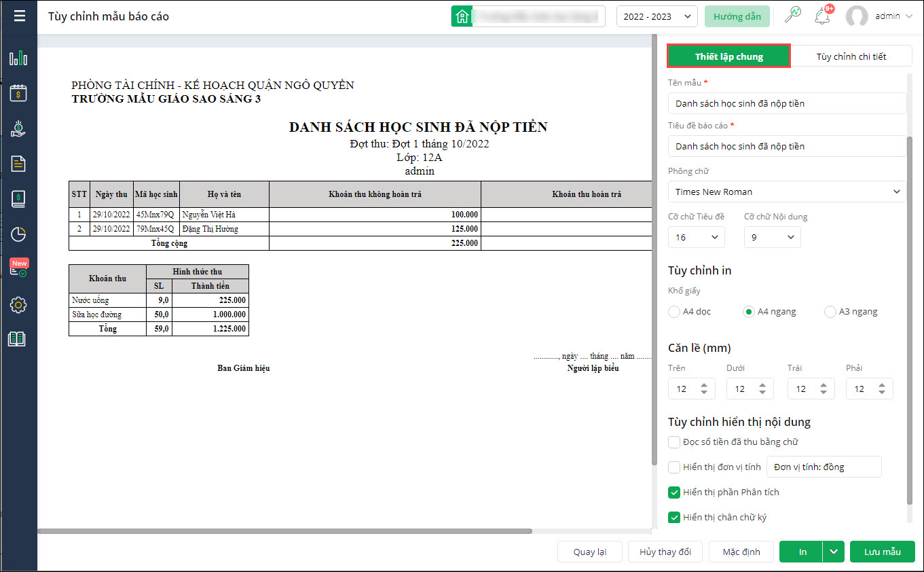Image resolution: width=924 pixels, height=572 pixels.
Task: Click the Sữa học đường row
Action: 158,315
